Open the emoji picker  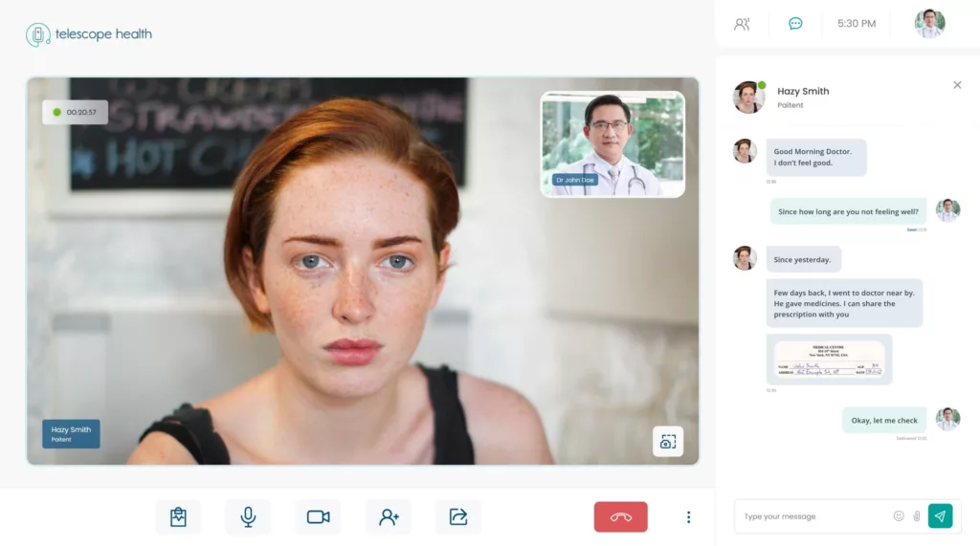coord(899,516)
